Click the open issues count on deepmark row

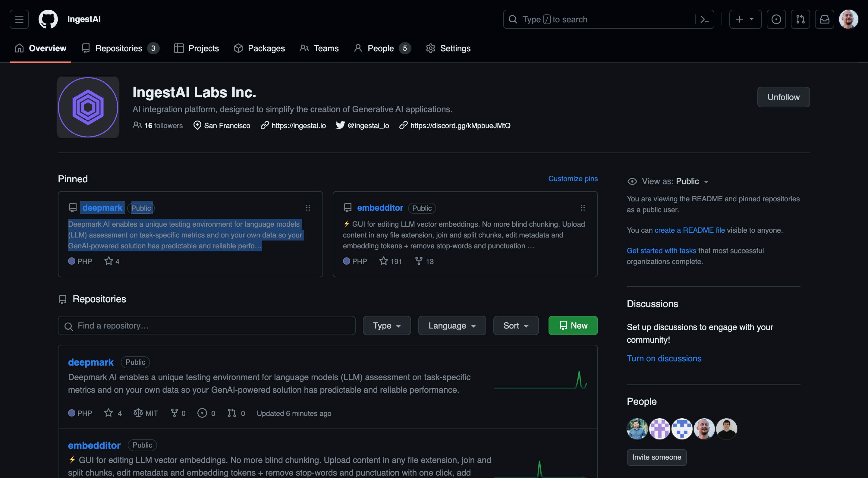206,413
